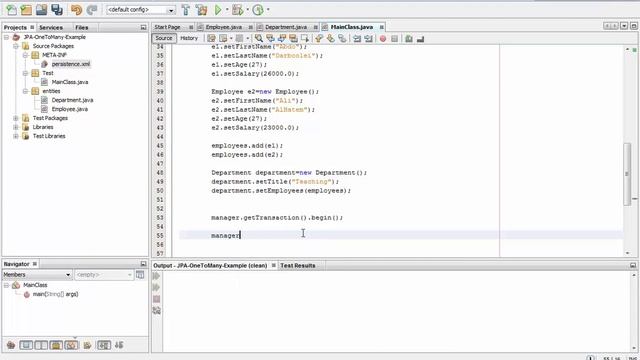Viewport: 640px width, 360px height.
Task: Click the Find Previous Occurrence icon
Action: click(270, 38)
